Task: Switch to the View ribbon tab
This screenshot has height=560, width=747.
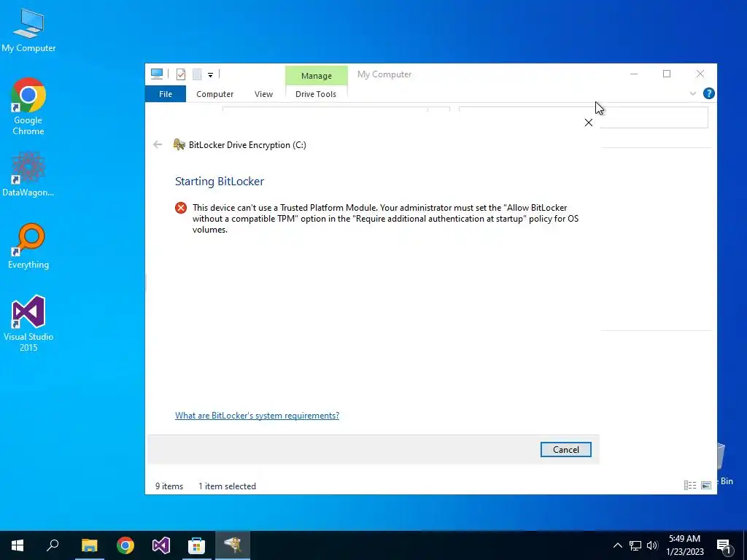Action: [x=263, y=94]
